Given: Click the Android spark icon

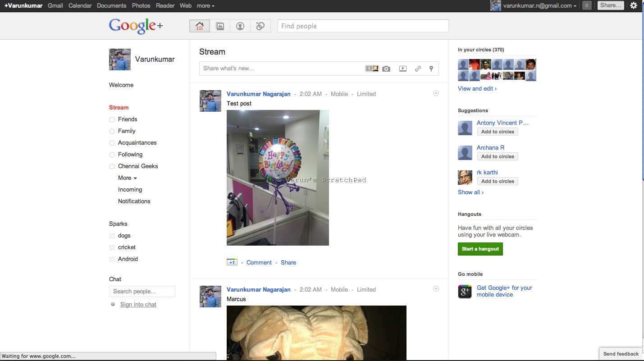Looking at the screenshot, I should click(112, 259).
